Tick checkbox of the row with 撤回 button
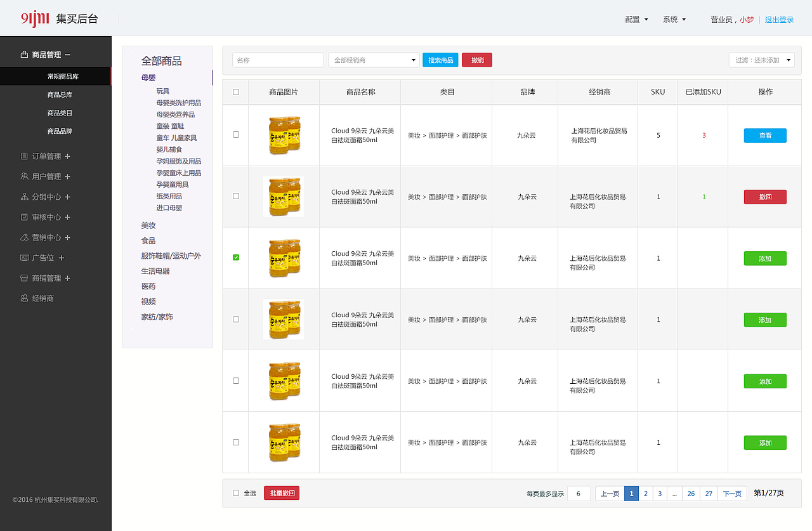 click(x=236, y=196)
